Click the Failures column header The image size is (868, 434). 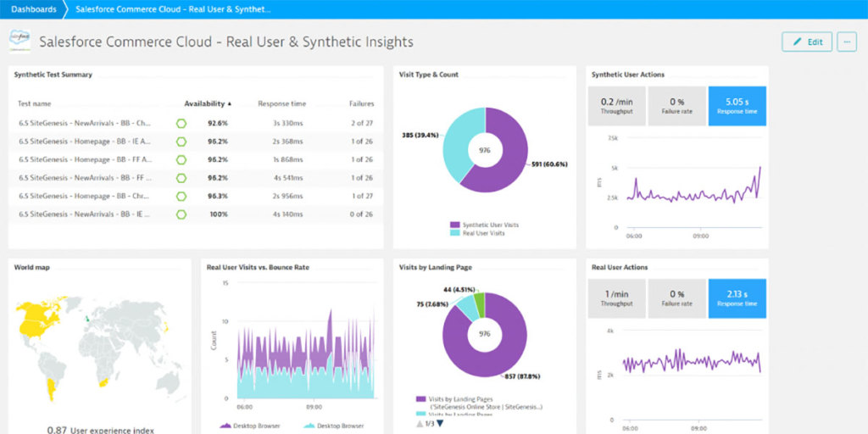[x=361, y=103]
